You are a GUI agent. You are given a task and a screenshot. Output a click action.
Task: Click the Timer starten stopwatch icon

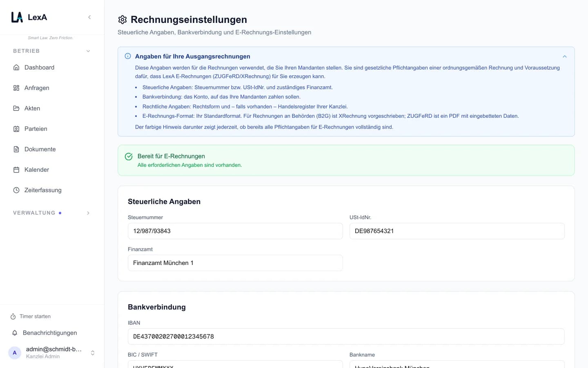pos(13,316)
